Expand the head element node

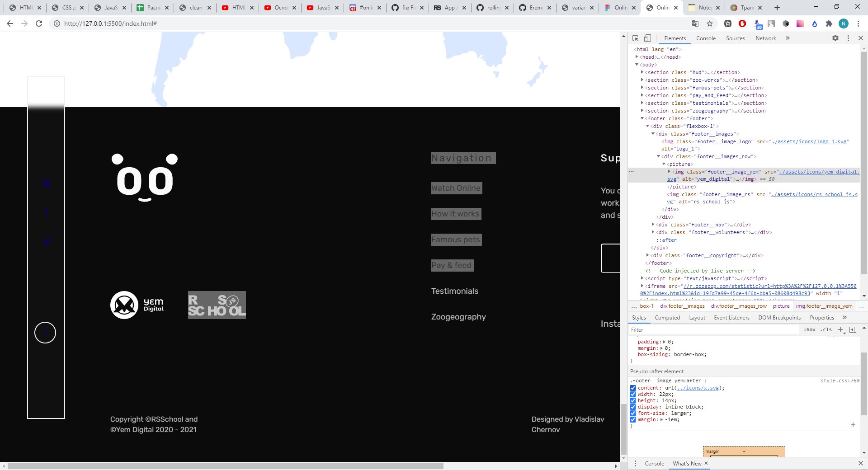click(637, 57)
